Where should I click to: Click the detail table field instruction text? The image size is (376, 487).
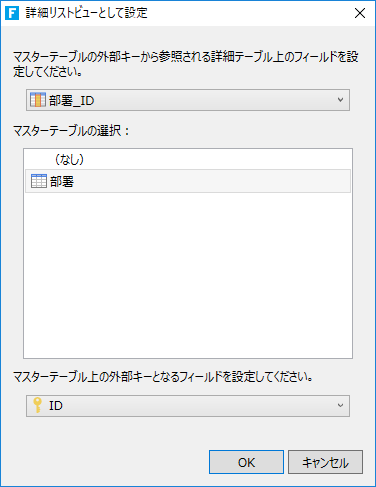(186, 64)
